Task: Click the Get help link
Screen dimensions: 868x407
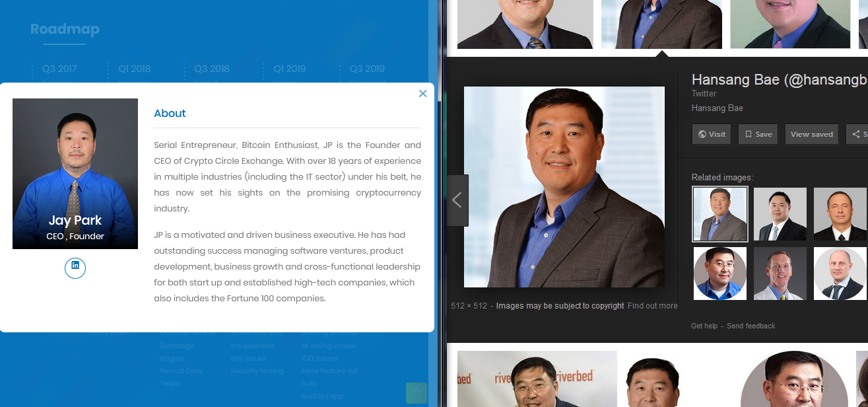Action: (x=704, y=326)
